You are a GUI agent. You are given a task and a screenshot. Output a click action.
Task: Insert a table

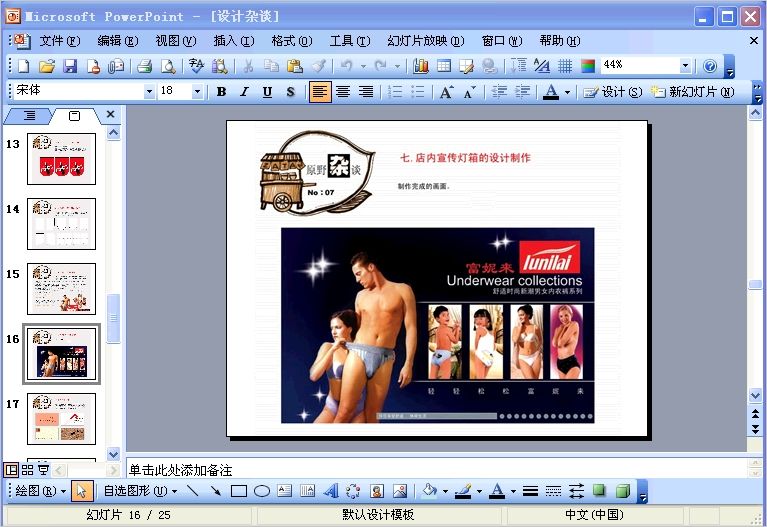[x=444, y=66]
